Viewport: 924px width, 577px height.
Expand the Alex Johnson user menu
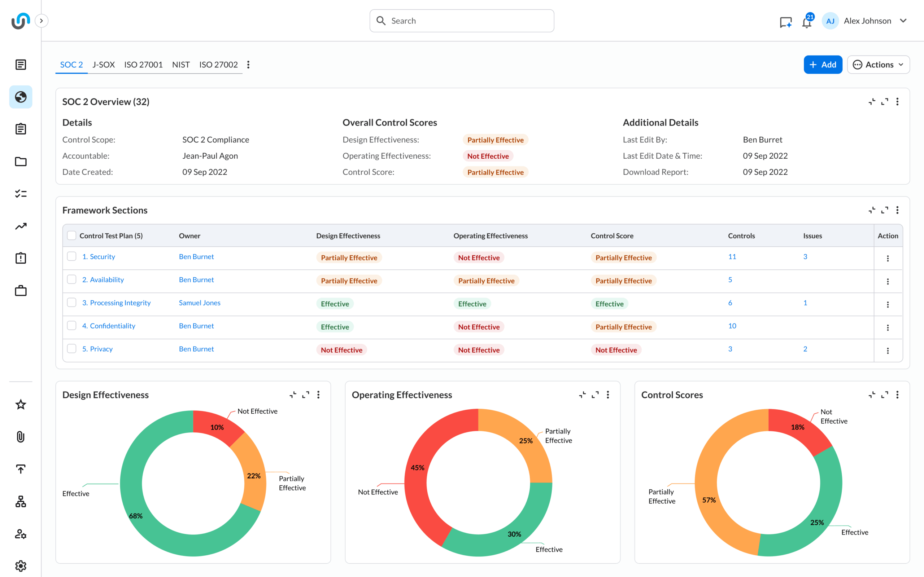coord(903,21)
